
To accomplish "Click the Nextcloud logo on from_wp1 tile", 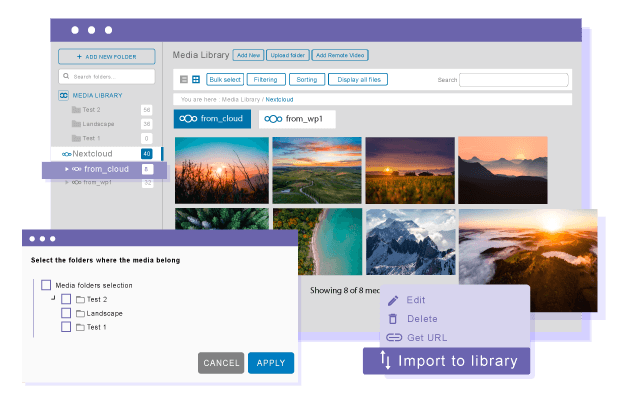I will coord(273,119).
